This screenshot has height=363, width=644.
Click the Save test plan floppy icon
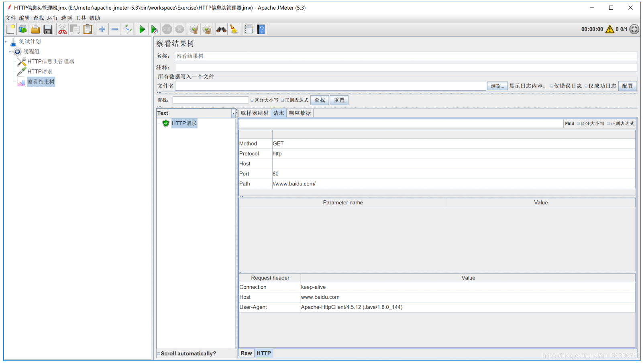point(48,29)
